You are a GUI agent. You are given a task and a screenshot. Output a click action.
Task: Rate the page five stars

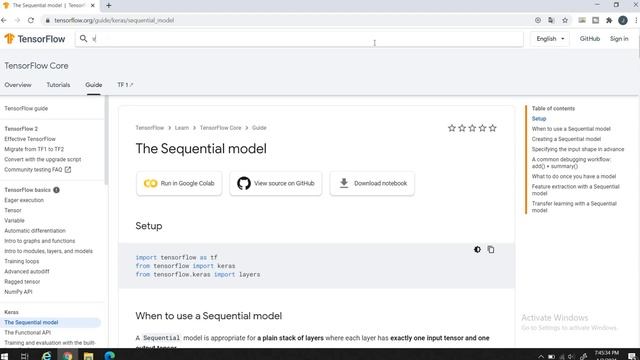tap(493, 128)
